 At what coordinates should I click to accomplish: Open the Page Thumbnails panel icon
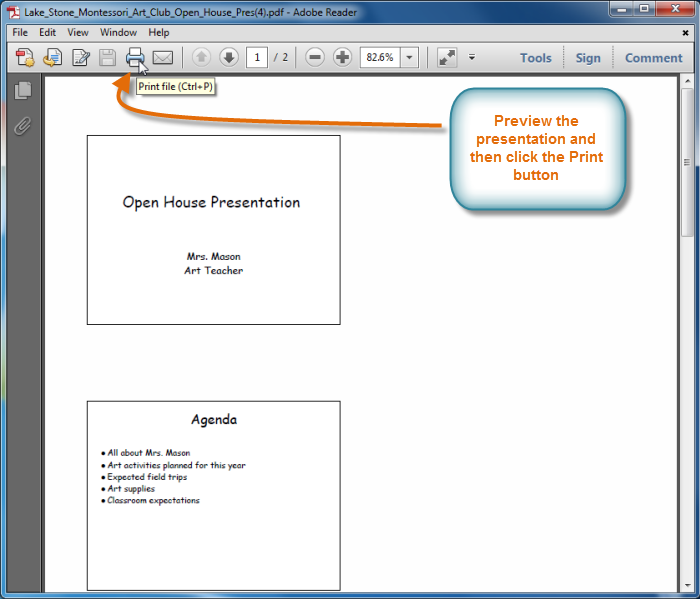coord(23,91)
